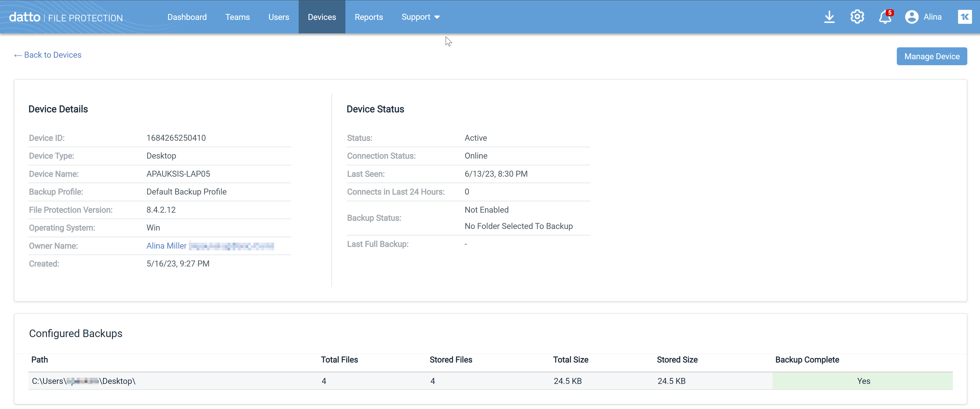Viewport: 980px width, 409px height.
Task: Click the Manage Device button
Action: pos(932,56)
